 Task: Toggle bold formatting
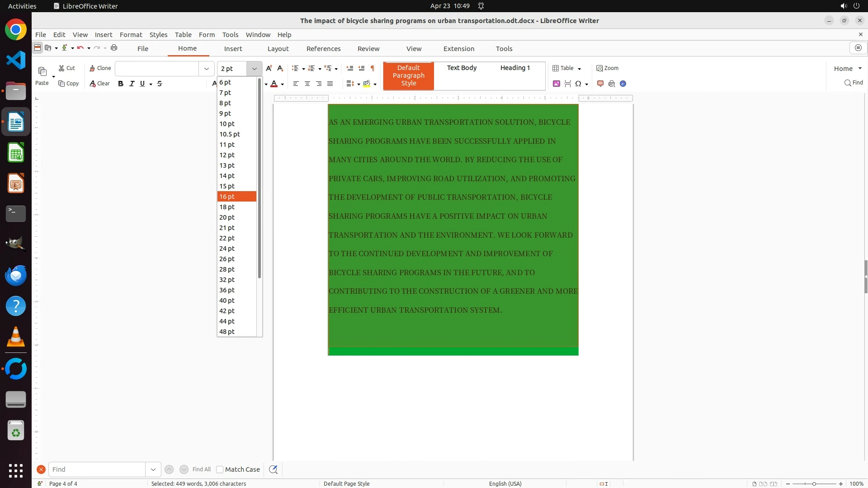point(121,84)
